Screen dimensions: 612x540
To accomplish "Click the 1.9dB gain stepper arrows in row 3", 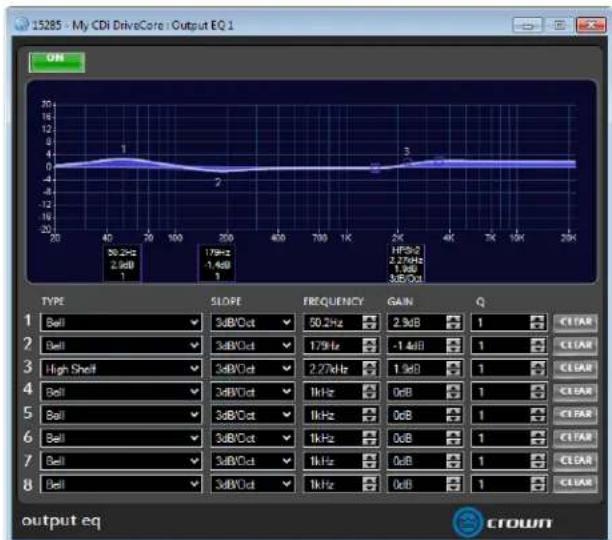I will pyautogui.click(x=453, y=369).
